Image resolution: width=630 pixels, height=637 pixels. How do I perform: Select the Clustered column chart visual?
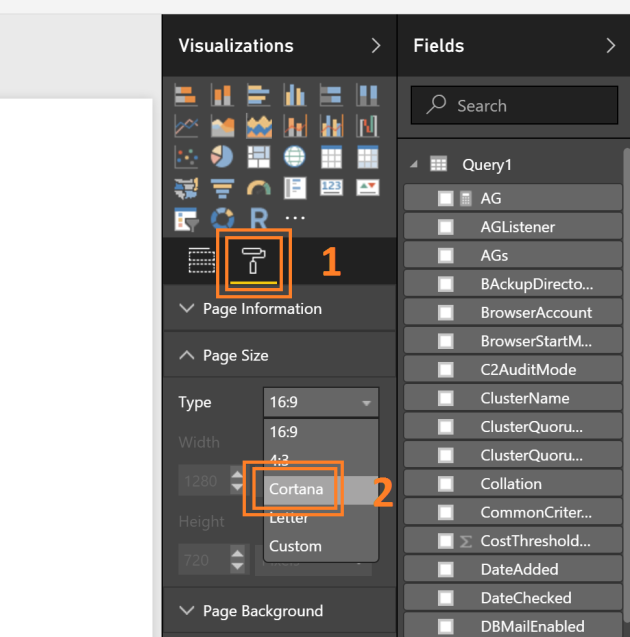[295, 95]
